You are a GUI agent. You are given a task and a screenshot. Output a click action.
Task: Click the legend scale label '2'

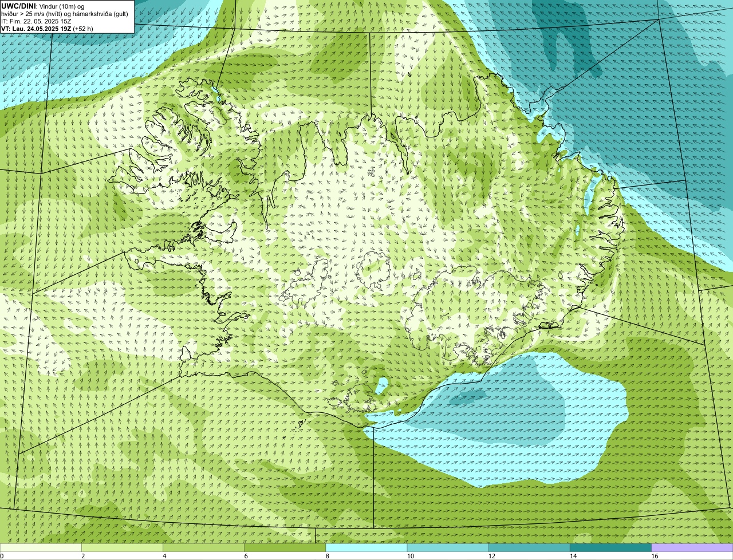tap(83, 556)
